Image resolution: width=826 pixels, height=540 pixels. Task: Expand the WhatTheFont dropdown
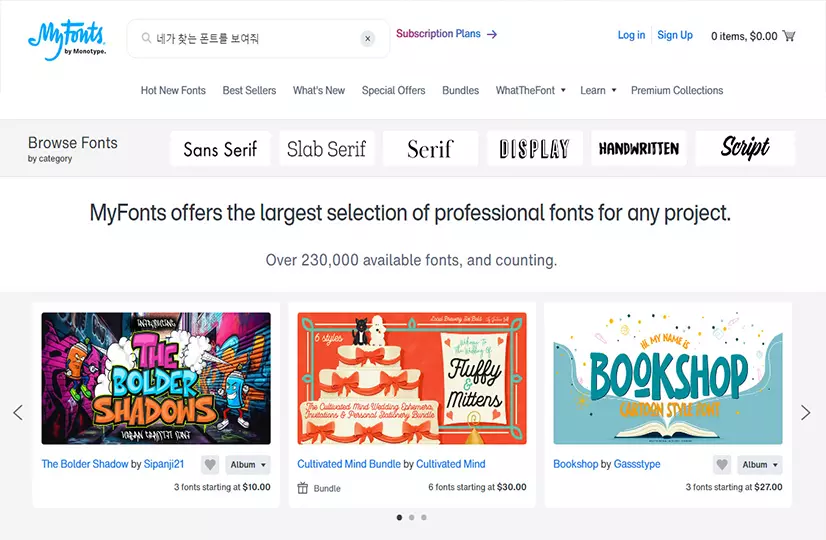point(530,91)
